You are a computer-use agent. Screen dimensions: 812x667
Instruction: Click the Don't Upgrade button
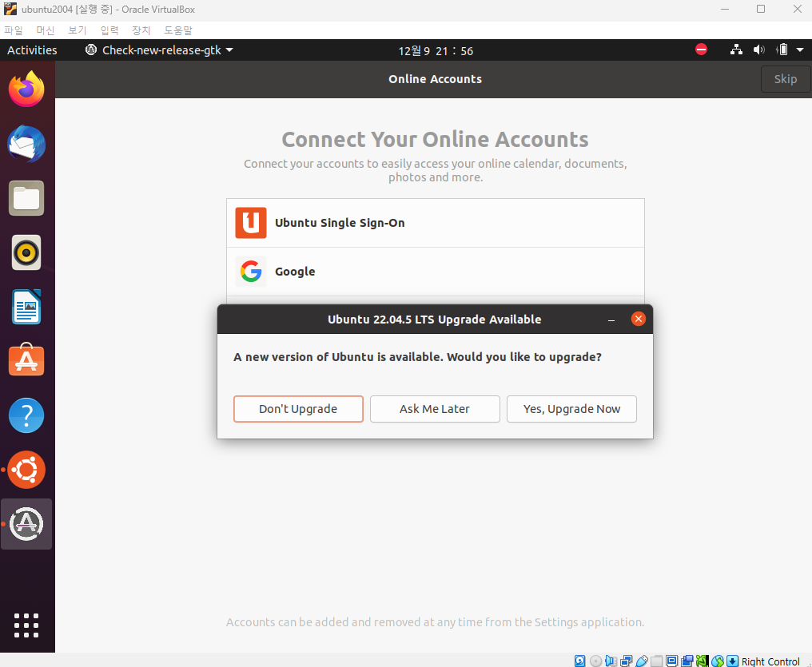click(x=298, y=409)
